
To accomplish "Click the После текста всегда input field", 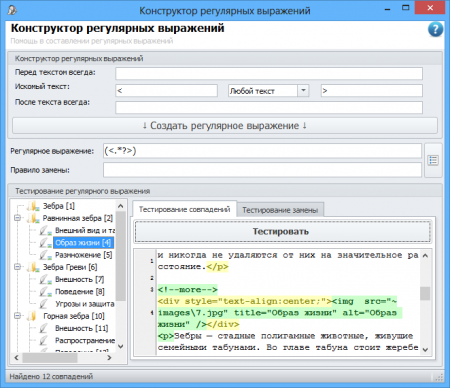I will pyautogui.click(x=269, y=108).
